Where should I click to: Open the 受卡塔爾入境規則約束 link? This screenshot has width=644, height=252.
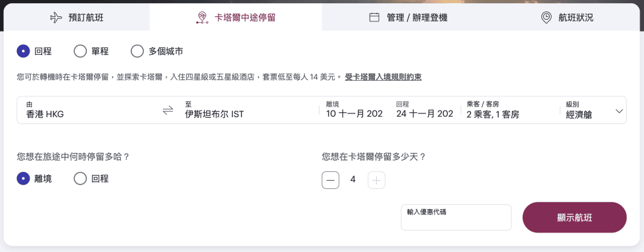pyautogui.click(x=383, y=77)
